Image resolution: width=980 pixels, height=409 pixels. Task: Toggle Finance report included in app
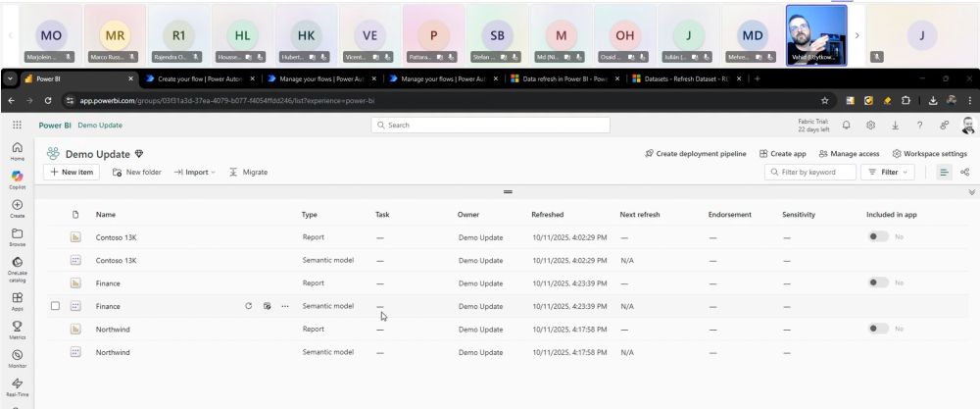879,282
